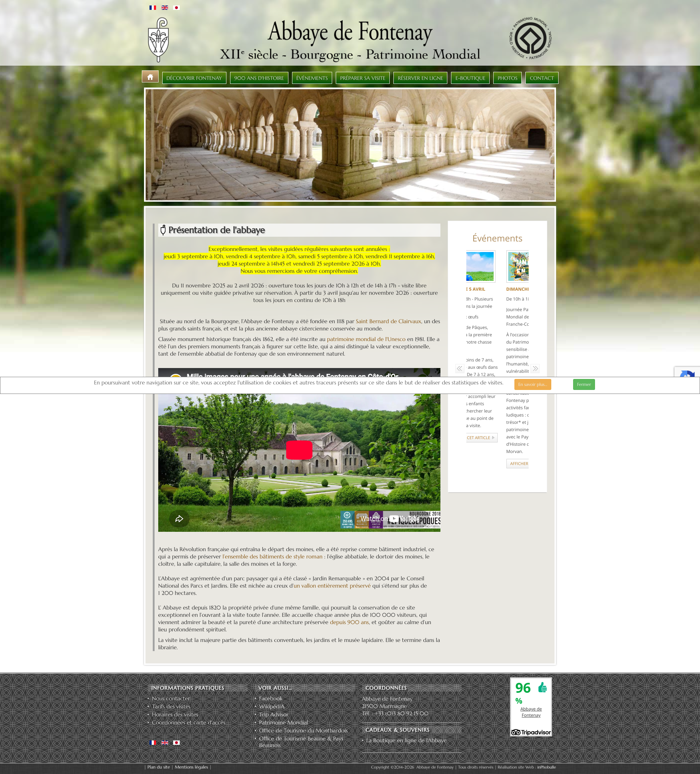Open the depuis 900 ans link
The width and height of the screenshot is (700, 774).
(x=349, y=622)
